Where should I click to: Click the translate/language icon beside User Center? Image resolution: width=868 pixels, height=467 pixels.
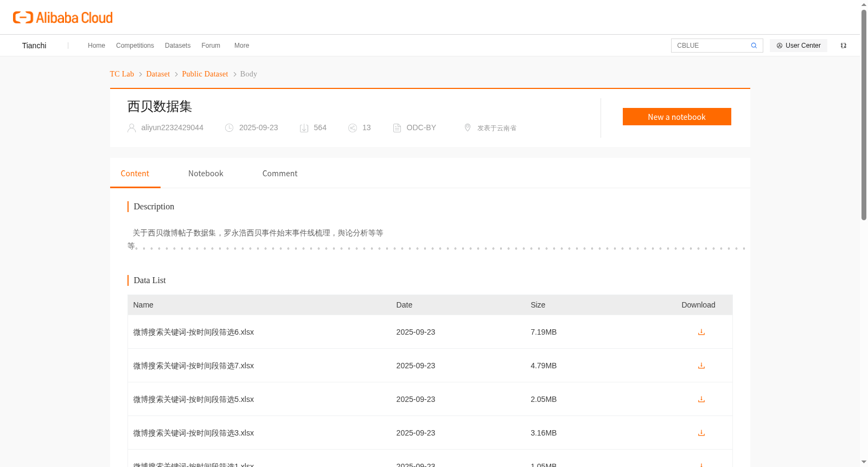point(844,46)
